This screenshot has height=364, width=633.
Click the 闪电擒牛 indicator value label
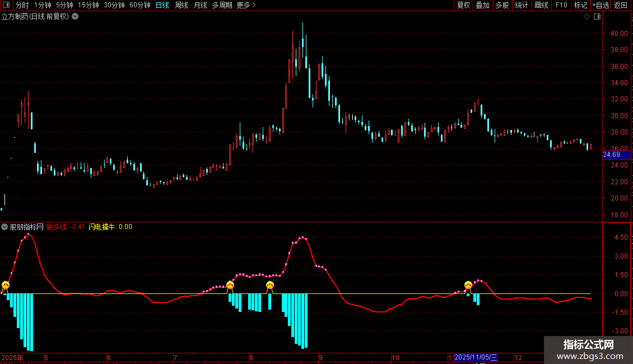(110, 227)
